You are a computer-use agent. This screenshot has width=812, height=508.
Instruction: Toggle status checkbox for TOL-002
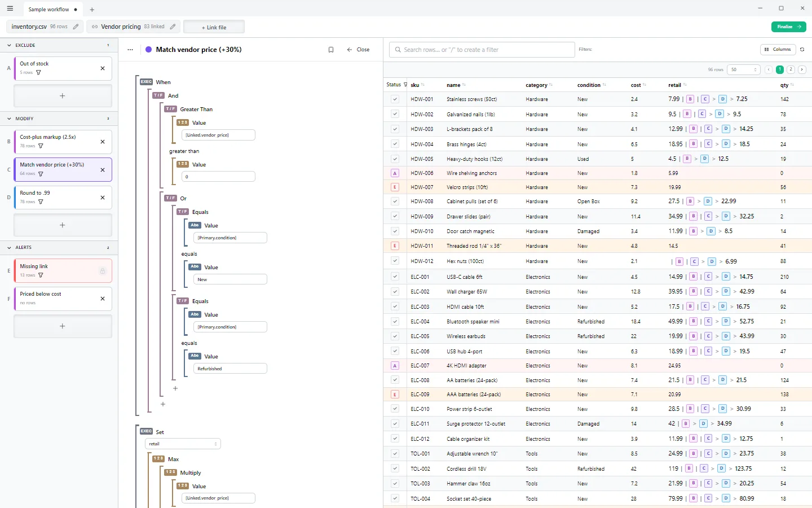395,468
